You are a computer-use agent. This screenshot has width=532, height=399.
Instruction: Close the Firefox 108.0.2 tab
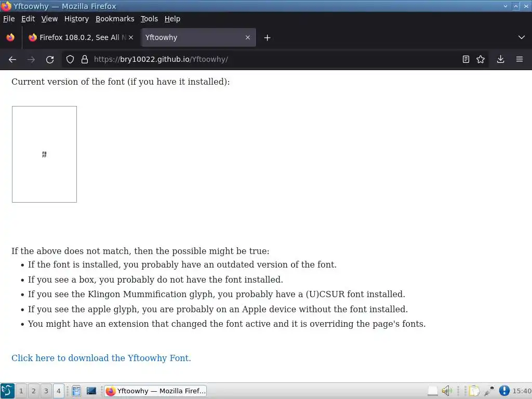click(x=131, y=37)
